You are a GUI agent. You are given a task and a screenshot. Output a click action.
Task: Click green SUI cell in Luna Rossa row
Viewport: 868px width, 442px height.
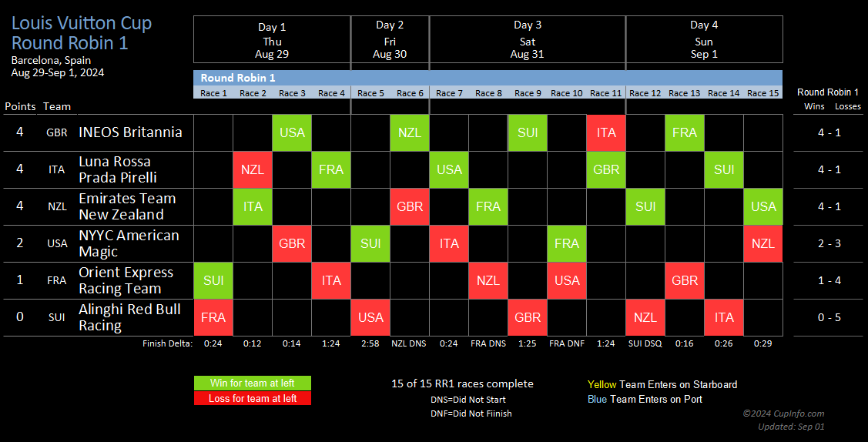(724, 170)
